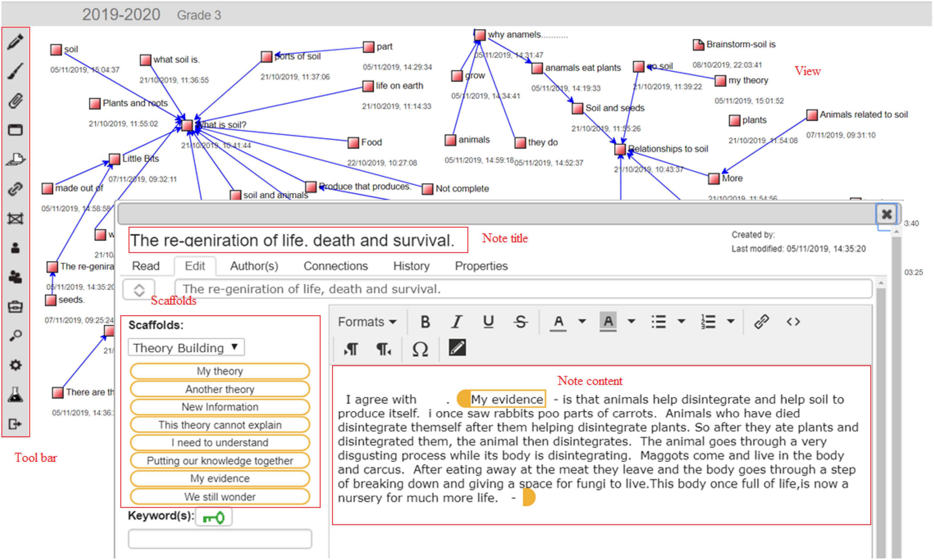This screenshot has height=560, width=934.
Task: Expand the background color arrow
Action: pyautogui.click(x=631, y=322)
